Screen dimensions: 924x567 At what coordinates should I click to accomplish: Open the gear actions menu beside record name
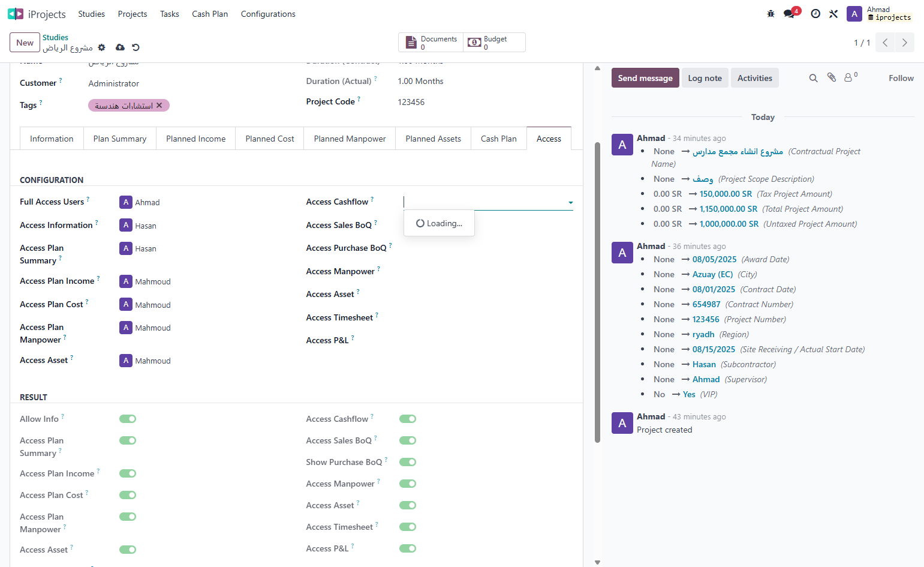coord(101,47)
